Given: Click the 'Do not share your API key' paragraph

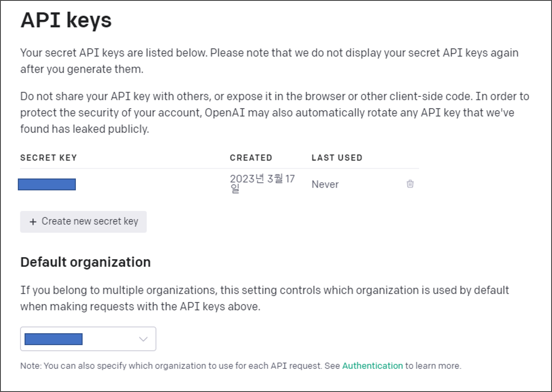Looking at the screenshot, I should 275,112.
